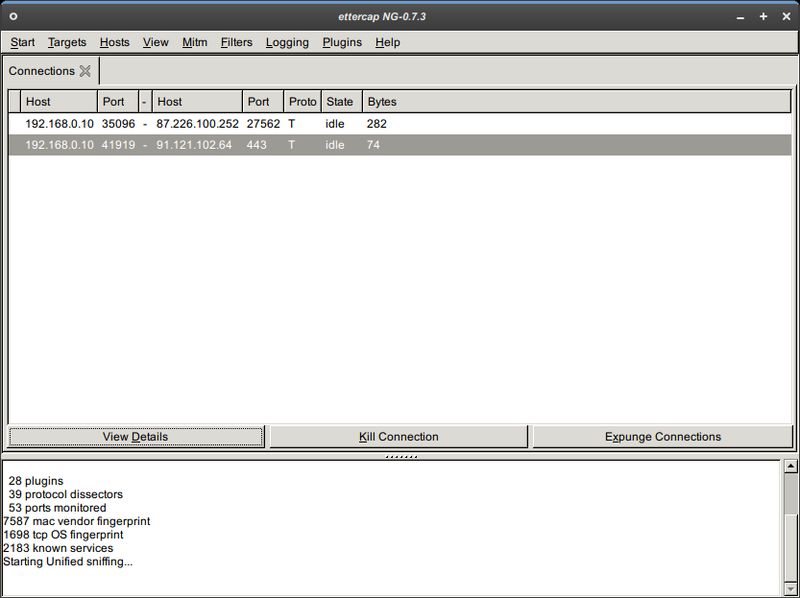
Task: Click the '1698 tcp OS fingerprint' line
Action: pos(63,535)
